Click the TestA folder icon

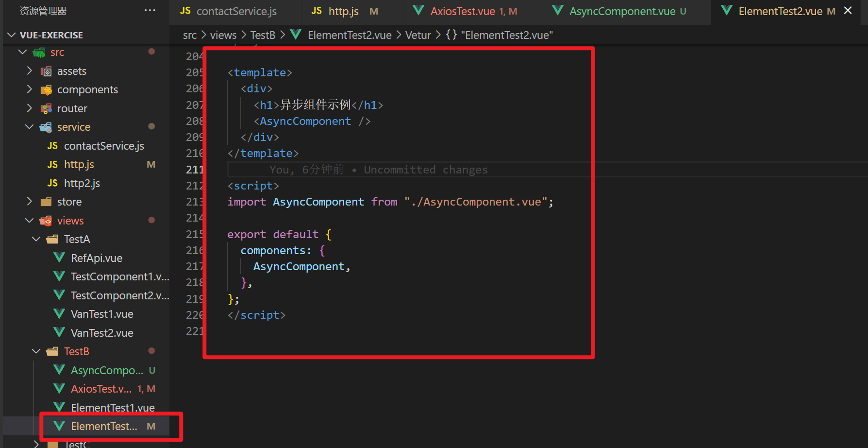tap(52, 239)
